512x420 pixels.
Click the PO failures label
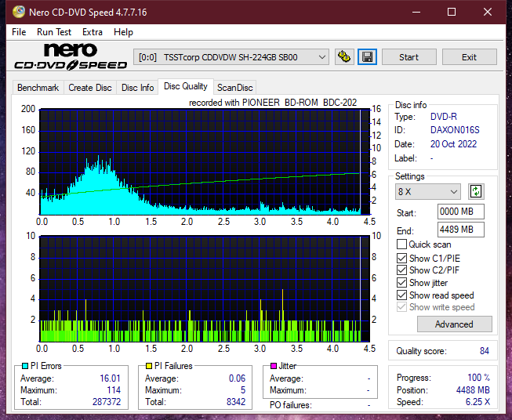coord(291,405)
